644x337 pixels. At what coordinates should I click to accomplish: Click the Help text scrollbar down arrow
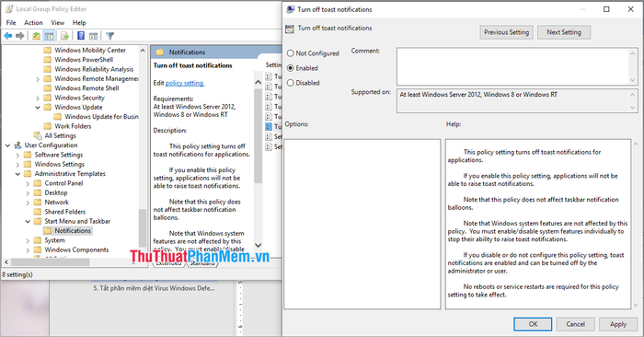click(636, 306)
